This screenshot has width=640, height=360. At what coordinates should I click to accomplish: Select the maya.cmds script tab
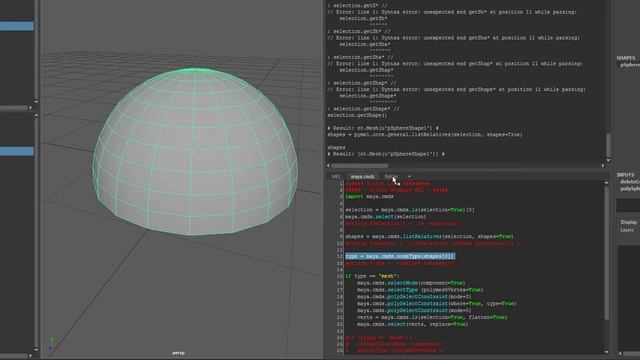click(362, 176)
